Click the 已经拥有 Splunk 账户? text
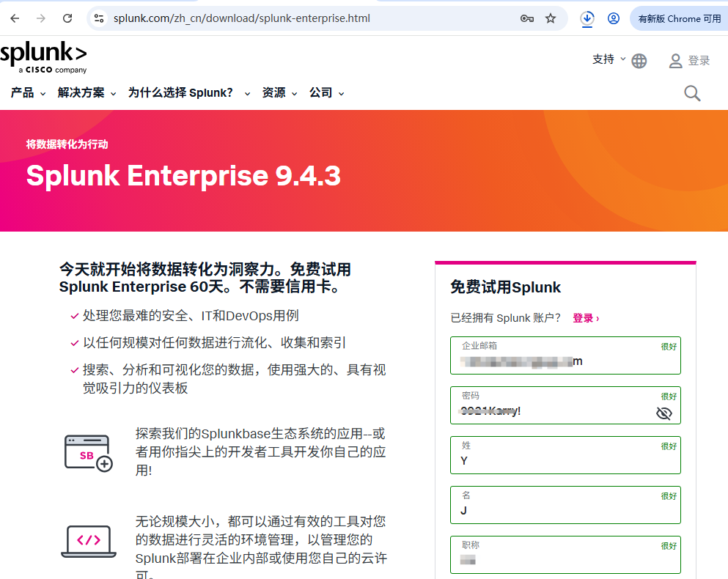This screenshot has height=579, width=728. 506,318
